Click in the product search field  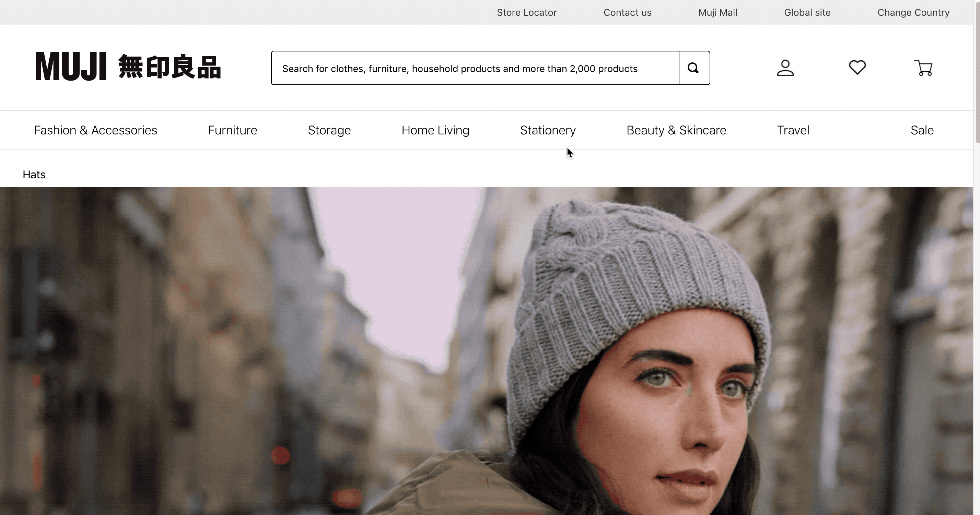475,69
